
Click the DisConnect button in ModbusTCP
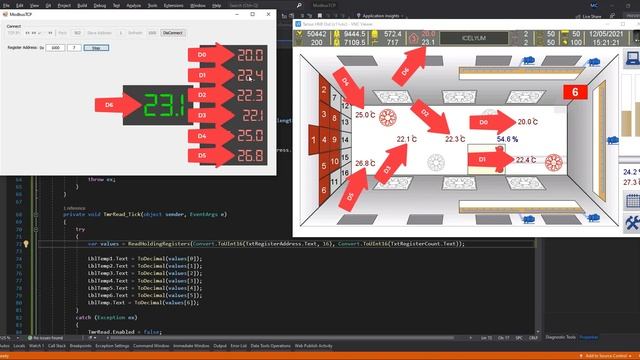click(x=173, y=33)
